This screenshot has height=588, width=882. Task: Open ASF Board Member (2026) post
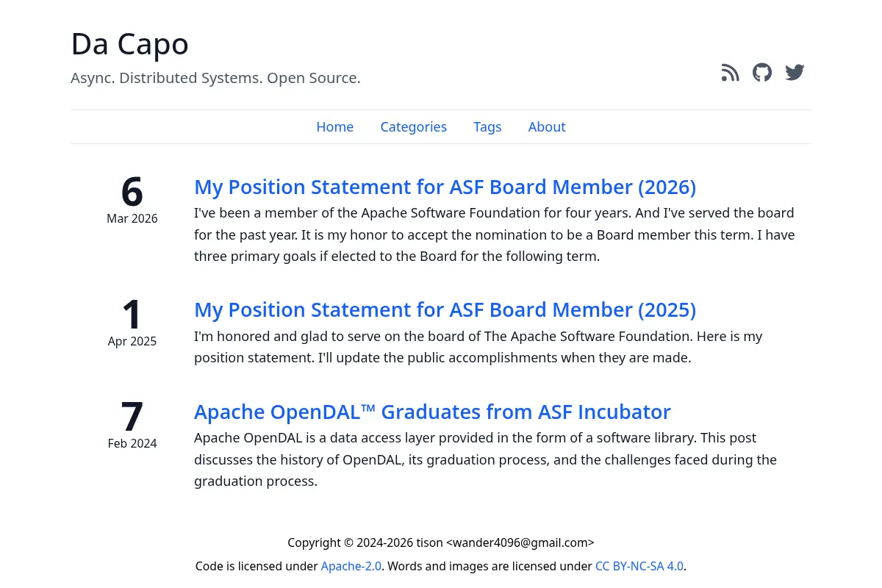tap(445, 187)
